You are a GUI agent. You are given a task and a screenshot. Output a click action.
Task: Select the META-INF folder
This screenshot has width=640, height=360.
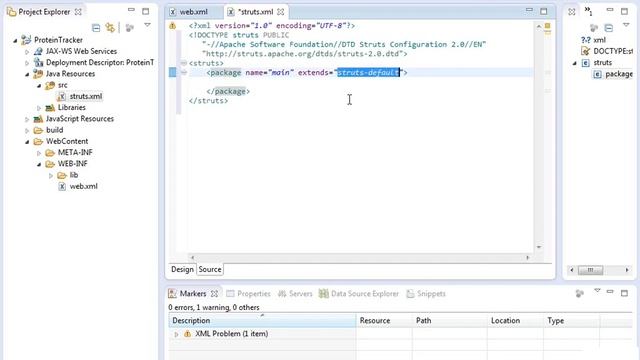coord(75,152)
